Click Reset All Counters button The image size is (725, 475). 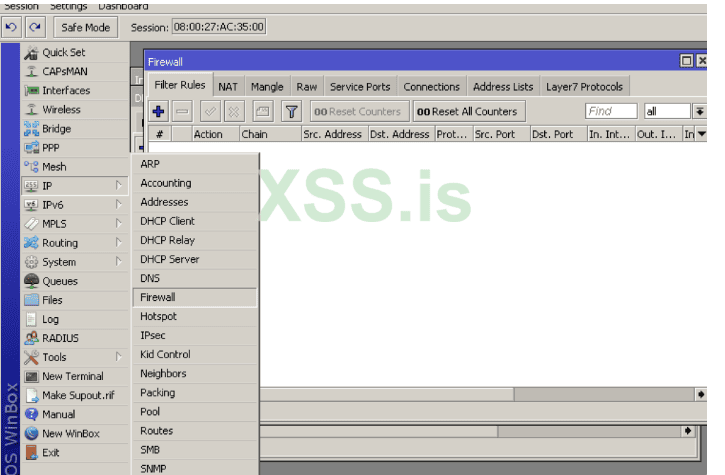(x=469, y=111)
